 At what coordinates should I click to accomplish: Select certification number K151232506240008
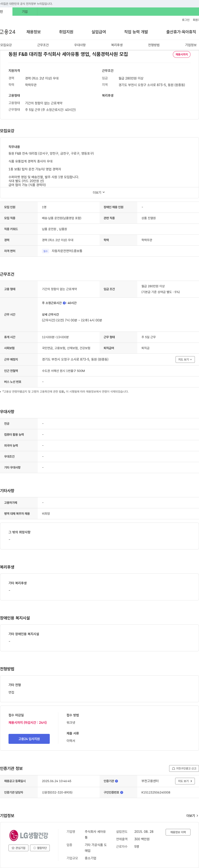click(x=156, y=792)
